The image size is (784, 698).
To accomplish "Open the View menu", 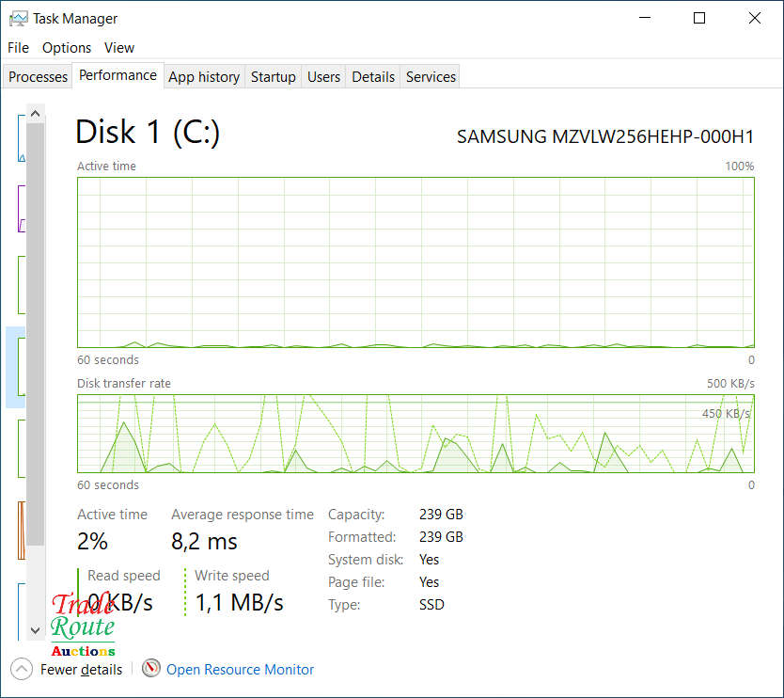I will (119, 47).
